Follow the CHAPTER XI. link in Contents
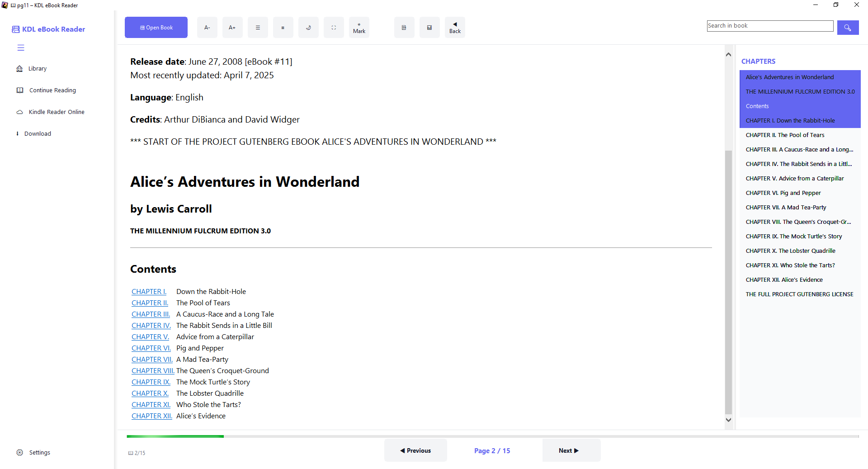 (x=151, y=404)
